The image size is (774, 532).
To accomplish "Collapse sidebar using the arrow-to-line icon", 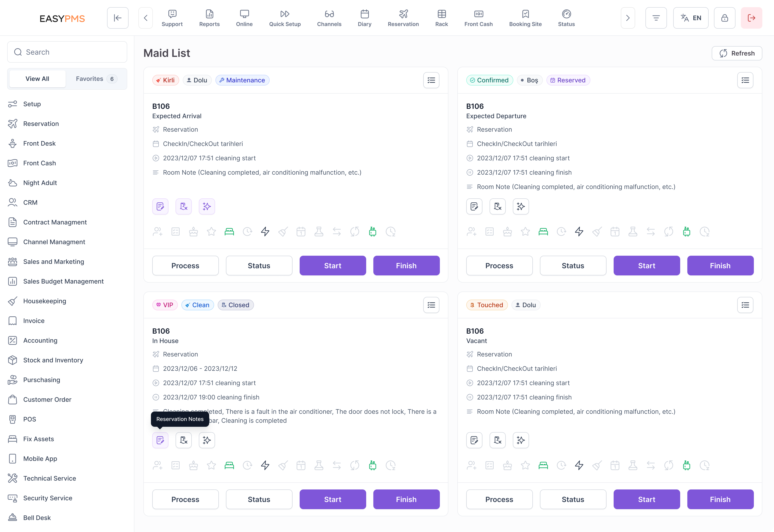I will click(x=118, y=18).
